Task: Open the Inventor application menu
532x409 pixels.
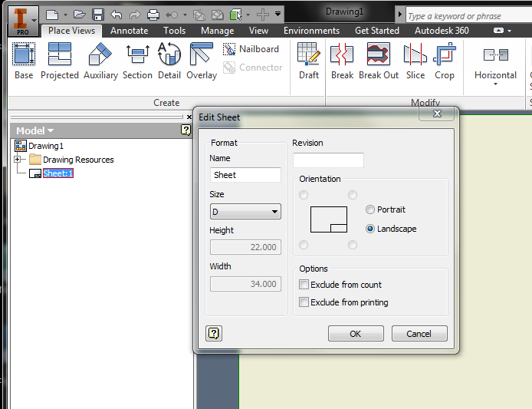Action: click(x=22, y=21)
